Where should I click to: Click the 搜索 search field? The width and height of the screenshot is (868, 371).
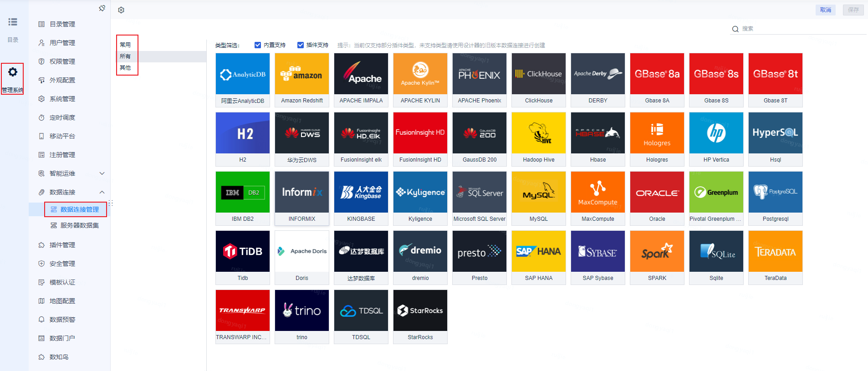click(x=799, y=29)
